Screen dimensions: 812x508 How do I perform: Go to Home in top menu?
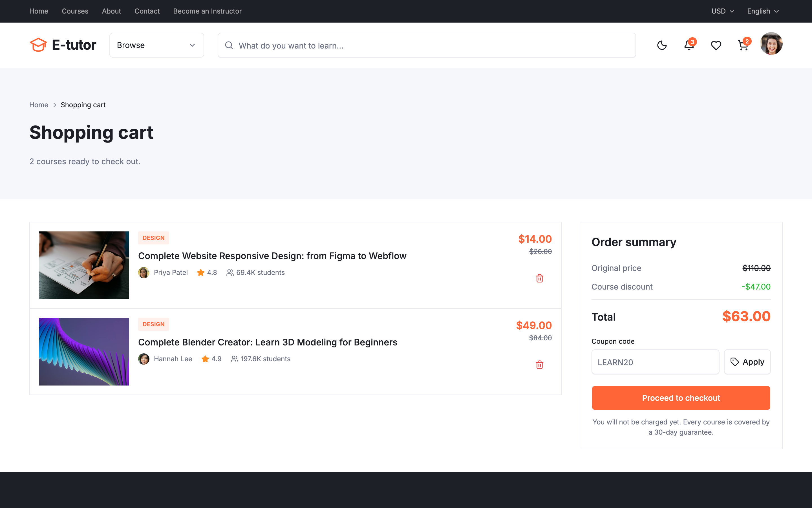(x=39, y=11)
